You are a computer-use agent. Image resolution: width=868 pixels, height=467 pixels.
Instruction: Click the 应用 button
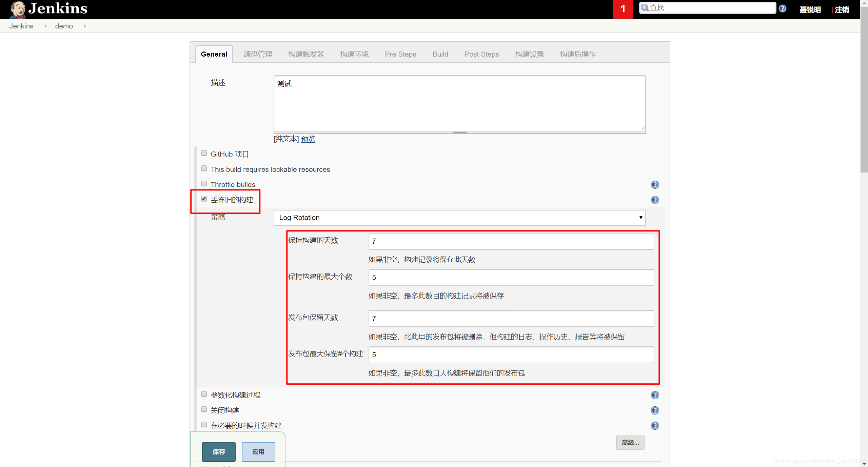[259, 451]
